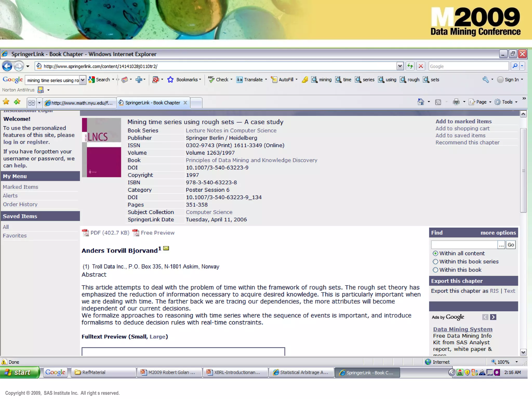
Task: Click the Refresh page icon
Action: pyautogui.click(x=410, y=66)
